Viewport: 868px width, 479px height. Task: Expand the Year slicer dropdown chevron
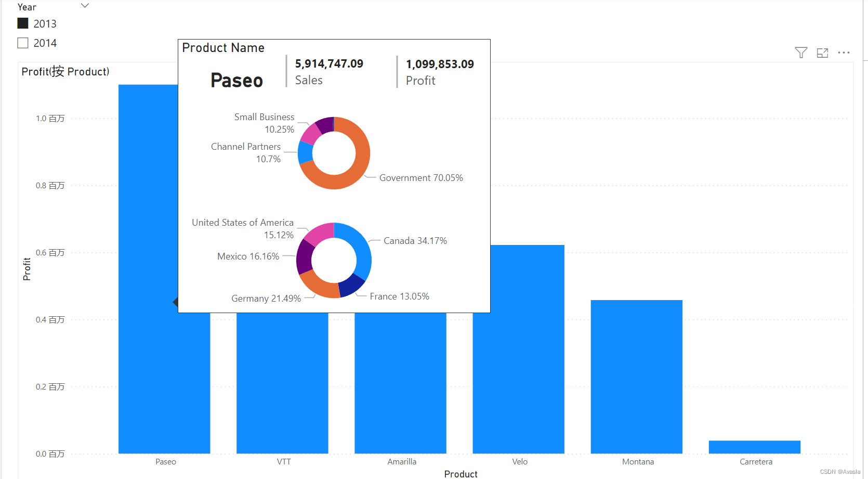point(85,6)
